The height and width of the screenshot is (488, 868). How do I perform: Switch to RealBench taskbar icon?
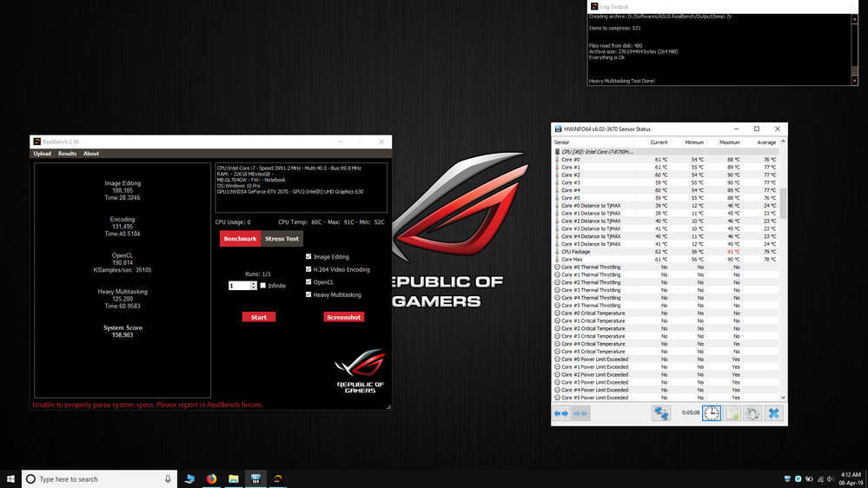[278, 479]
